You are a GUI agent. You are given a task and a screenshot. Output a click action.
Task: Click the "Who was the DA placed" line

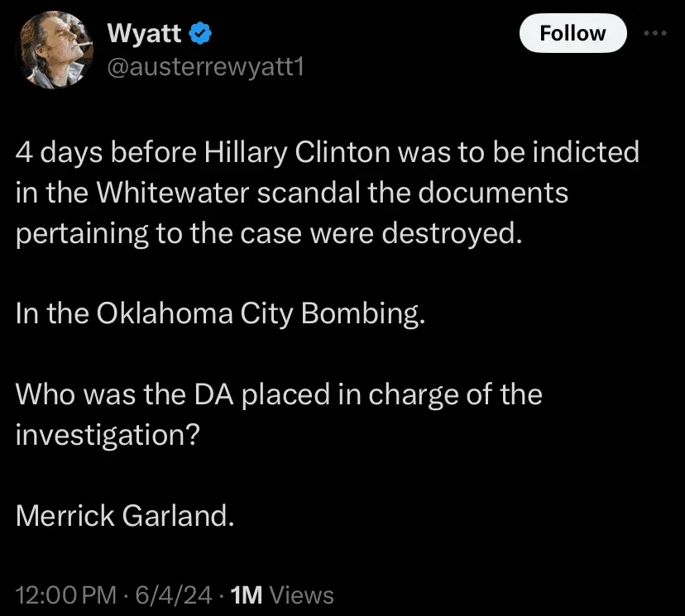[278, 394]
